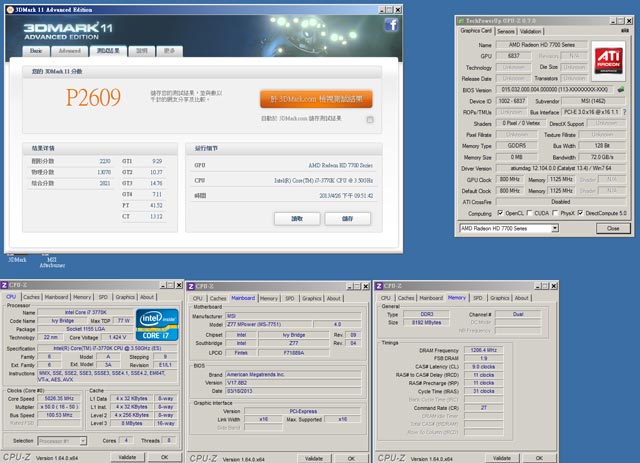
Task: Switch to the Advanced tab in 3DMark 11
Action: tap(69, 51)
